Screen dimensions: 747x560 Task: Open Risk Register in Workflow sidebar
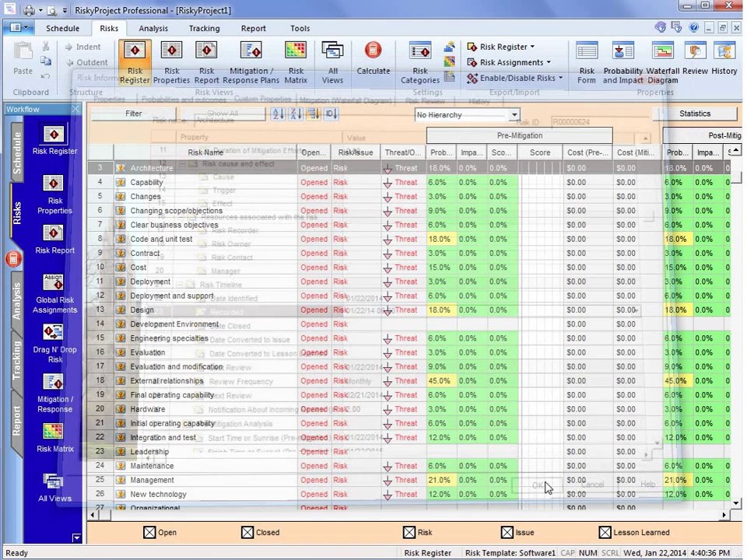(54, 140)
